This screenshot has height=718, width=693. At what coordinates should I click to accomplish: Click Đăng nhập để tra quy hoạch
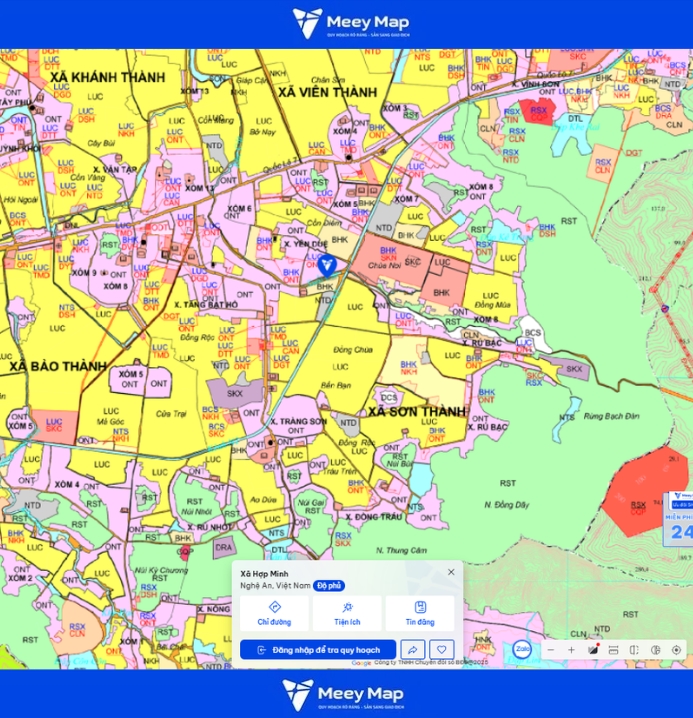pyautogui.click(x=318, y=650)
